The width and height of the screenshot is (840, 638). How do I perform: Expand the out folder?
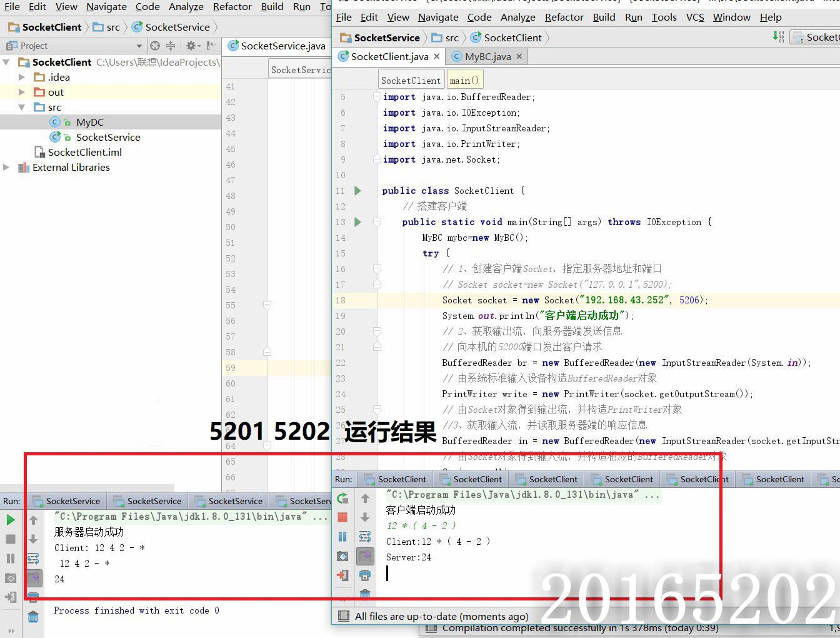pos(22,92)
